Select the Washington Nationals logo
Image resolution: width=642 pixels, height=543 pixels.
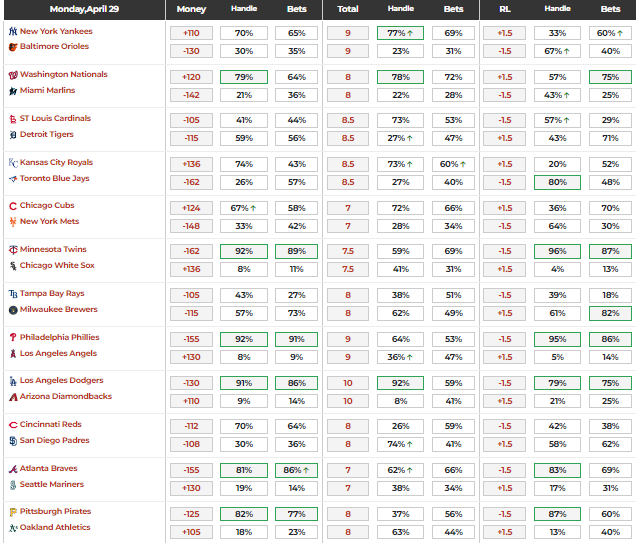click(12, 75)
